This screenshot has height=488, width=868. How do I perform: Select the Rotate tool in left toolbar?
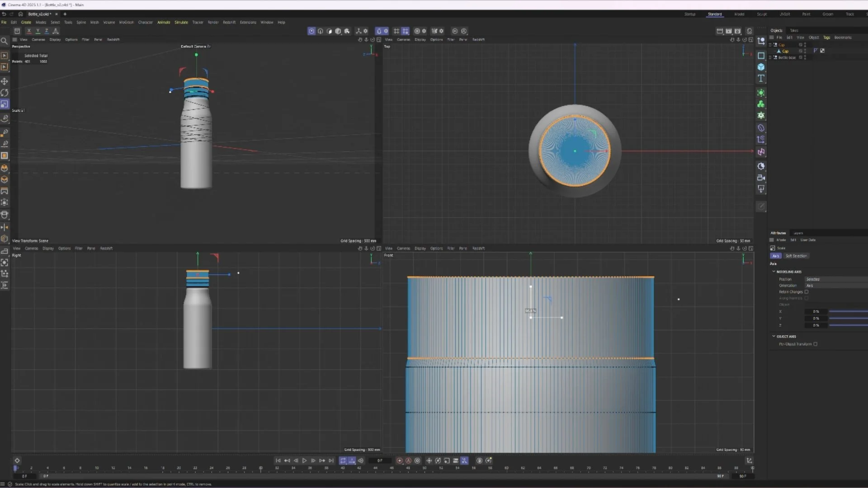click(x=5, y=93)
